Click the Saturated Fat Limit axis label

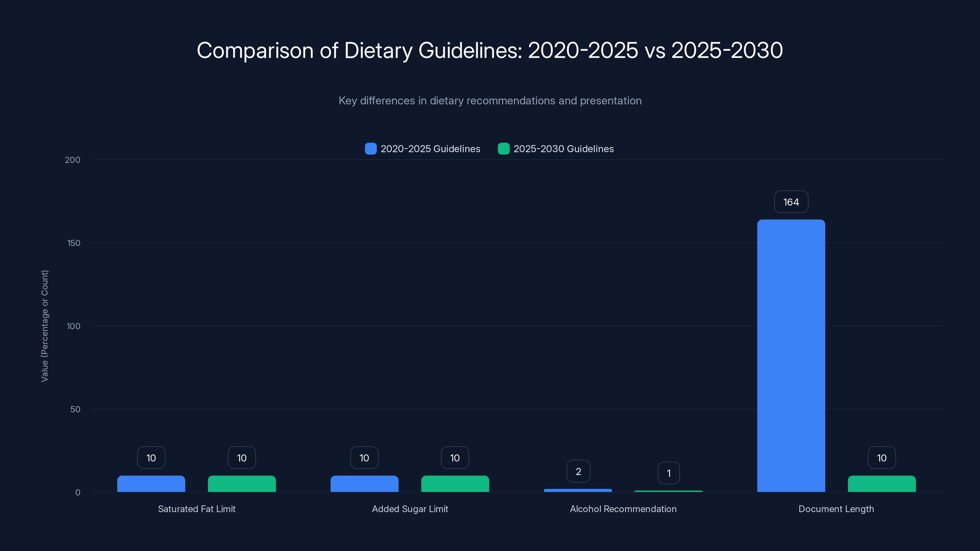(x=197, y=509)
